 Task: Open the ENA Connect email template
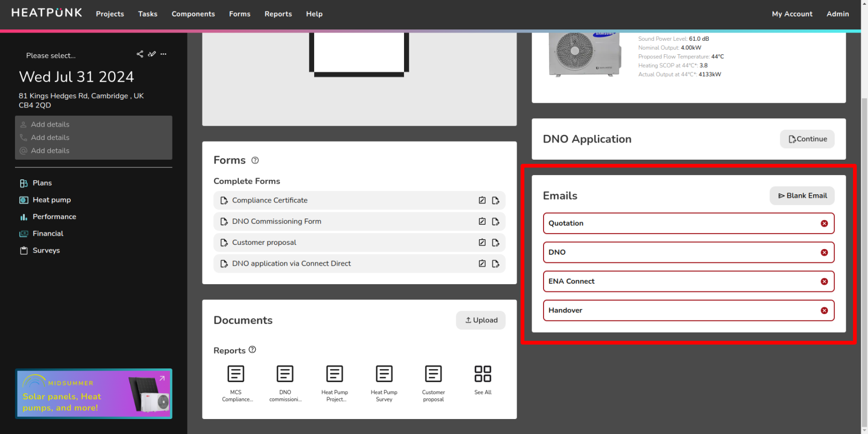[x=689, y=282]
